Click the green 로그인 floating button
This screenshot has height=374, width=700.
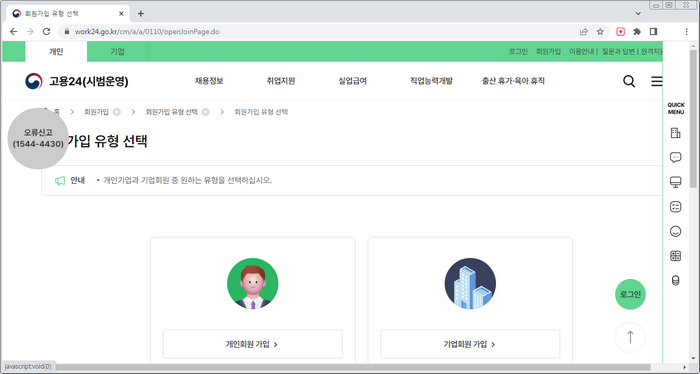tap(630, 294)
